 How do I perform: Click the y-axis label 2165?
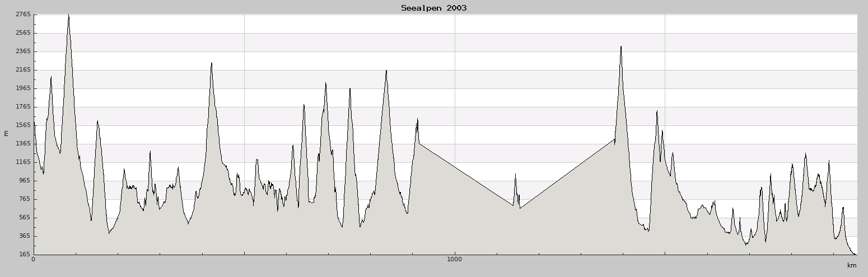22,70
